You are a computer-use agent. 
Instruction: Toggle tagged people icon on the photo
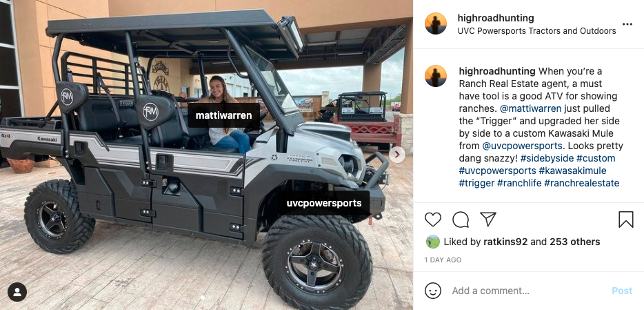tap(17, 292)
